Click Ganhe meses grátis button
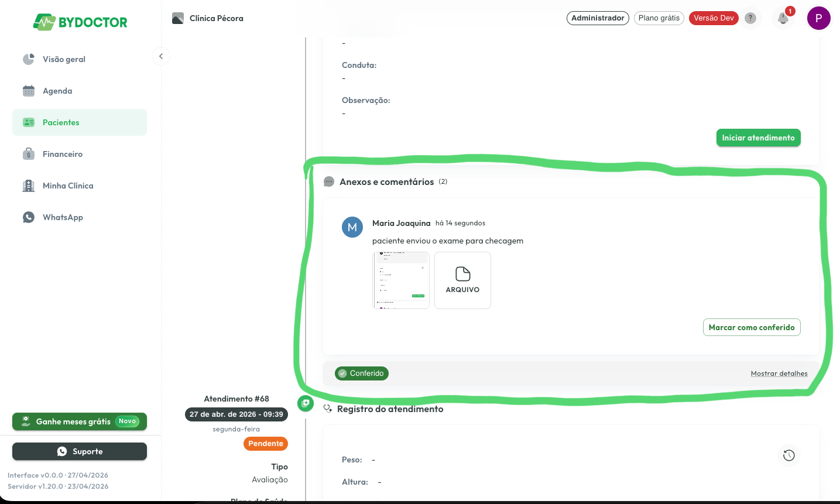 tap(80, 421)
